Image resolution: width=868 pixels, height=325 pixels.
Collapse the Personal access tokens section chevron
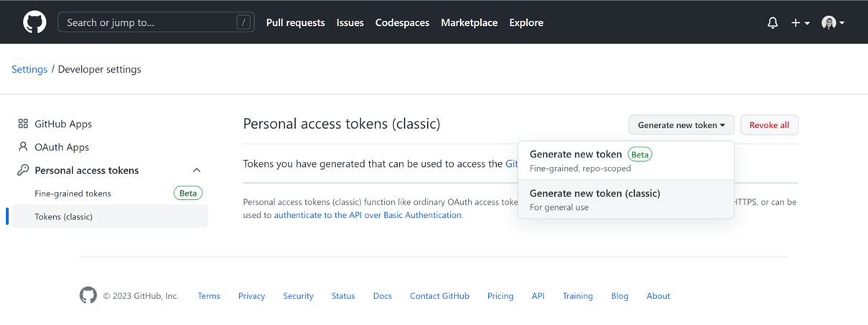[197, 170]
